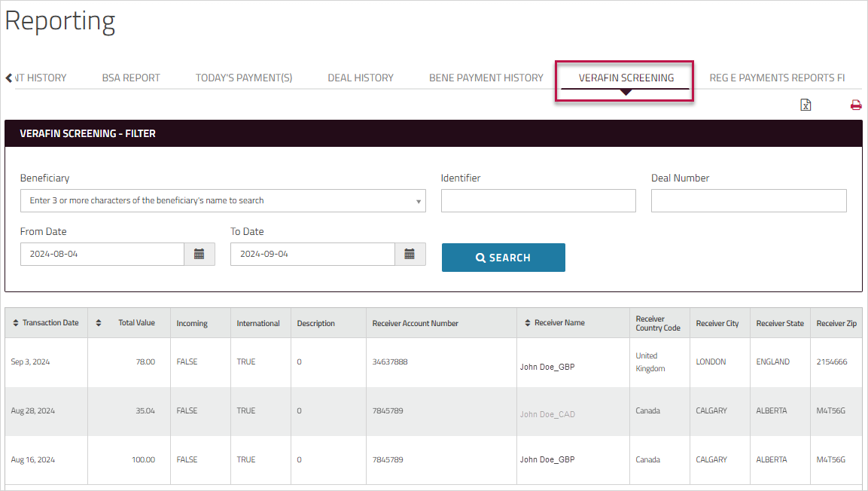868x491 pixels.
Task: Open Reg E Payments Reports tab
Action: click(x=777, y=78)
